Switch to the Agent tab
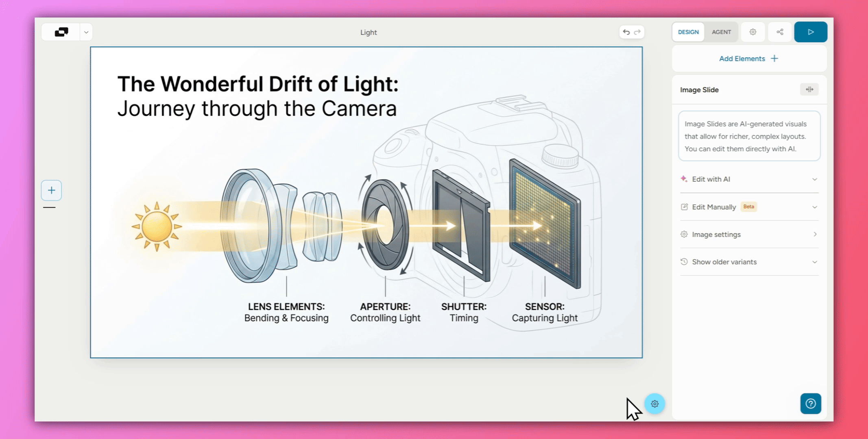 721,32
